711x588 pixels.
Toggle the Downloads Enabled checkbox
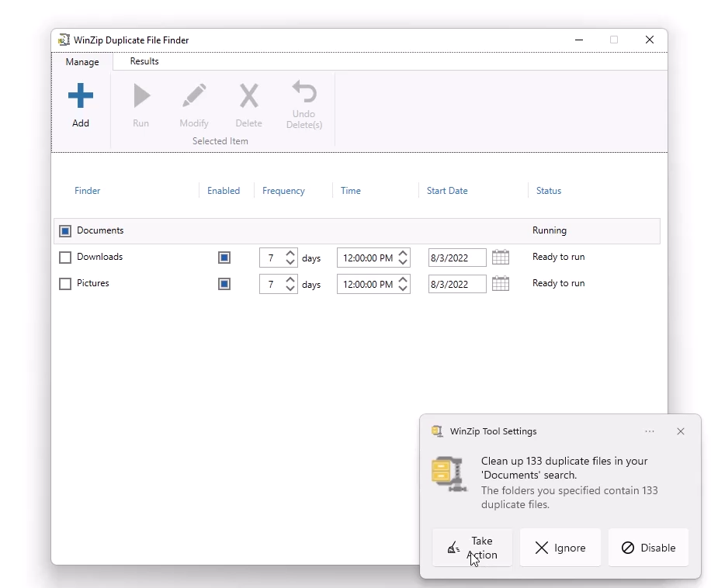point(224,258)
